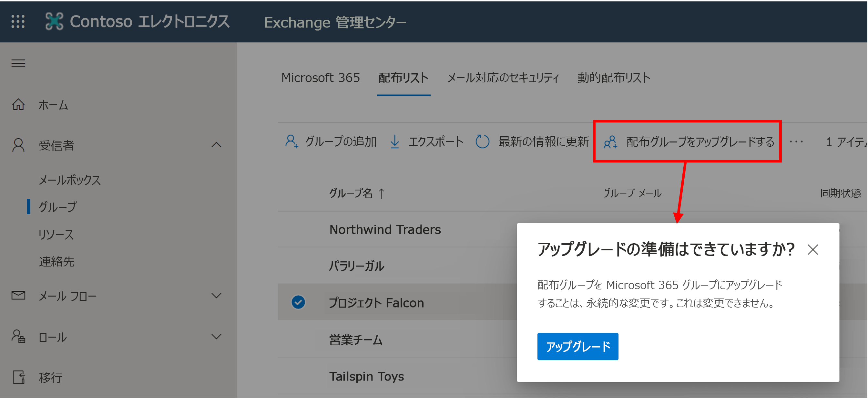
Task: Click the ロール person-badge icon
Action: point(18,337)
